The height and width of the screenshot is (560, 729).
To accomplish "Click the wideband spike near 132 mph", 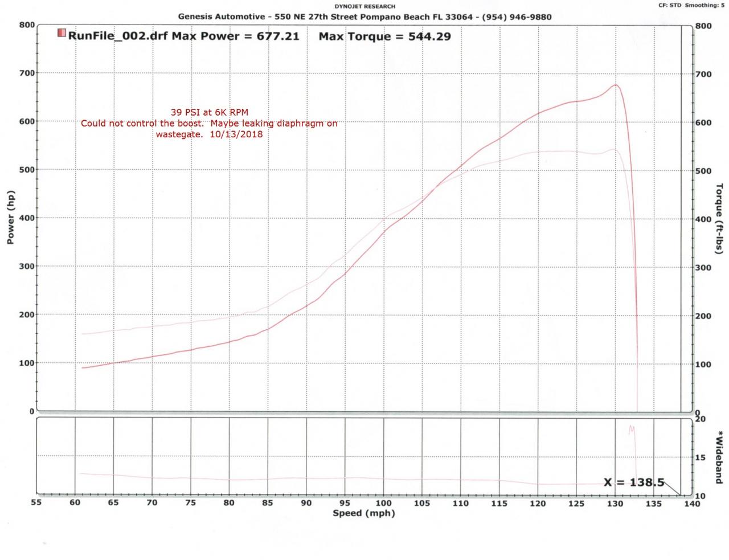I will tap(631, 428).
